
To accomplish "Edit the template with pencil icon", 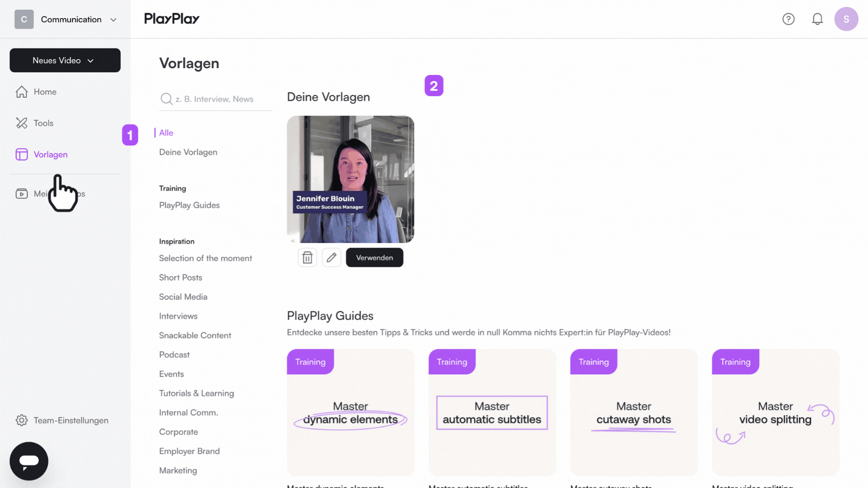I will (331, 258).
